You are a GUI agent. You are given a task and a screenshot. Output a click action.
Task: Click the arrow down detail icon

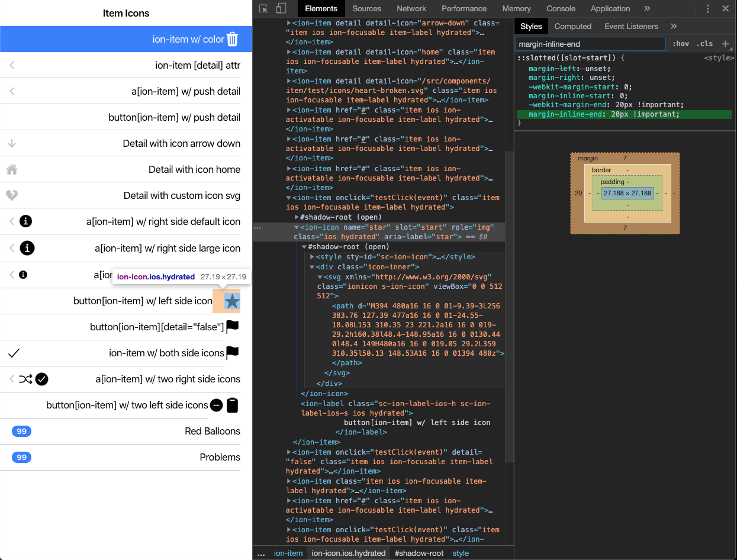(12, 143)
